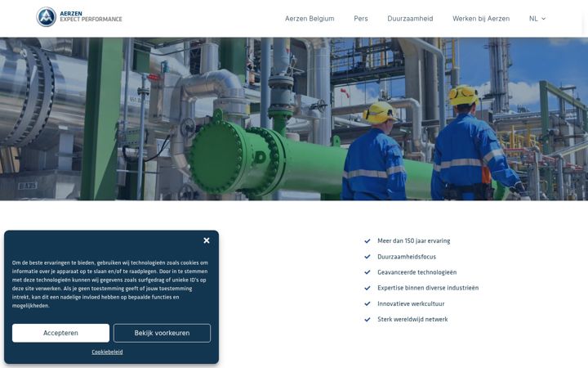This screenshot has height=368, width=588.
Task: Visit Werken bij Aerzen page
Action: [481, 18]
